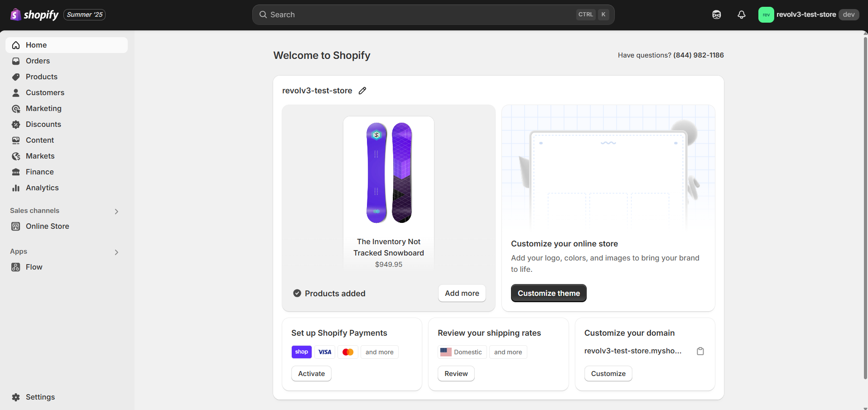Click the Products added checkmark toggle
The width and height of the screenshot is (868, 410).
(x=297, y=293)
